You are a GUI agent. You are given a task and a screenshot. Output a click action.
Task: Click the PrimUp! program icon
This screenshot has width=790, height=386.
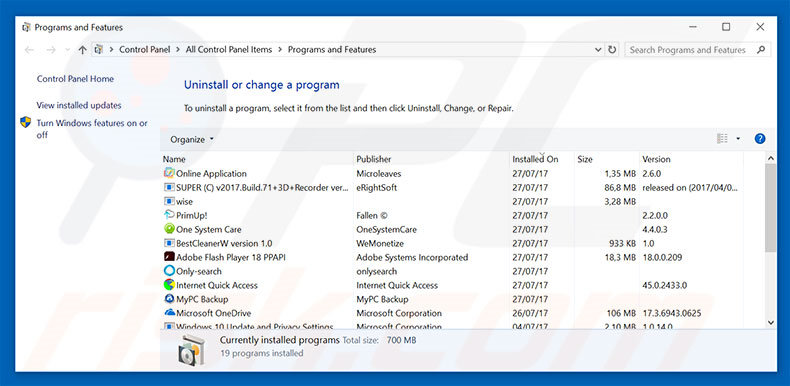click(169, 215)
